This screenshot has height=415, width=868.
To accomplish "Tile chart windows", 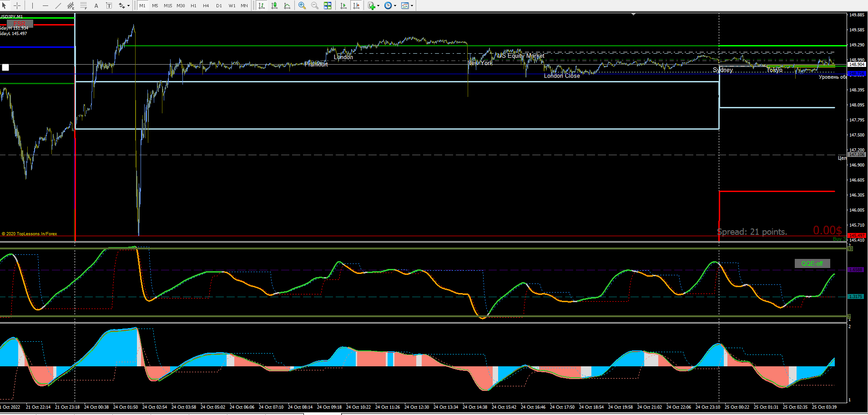I will pos(328,5).
